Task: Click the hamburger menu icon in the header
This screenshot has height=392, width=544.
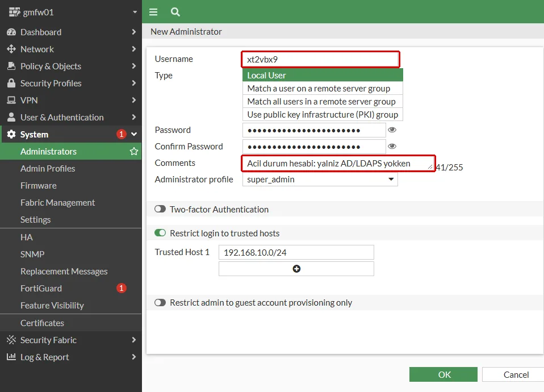Action: (x=153, y=12)
